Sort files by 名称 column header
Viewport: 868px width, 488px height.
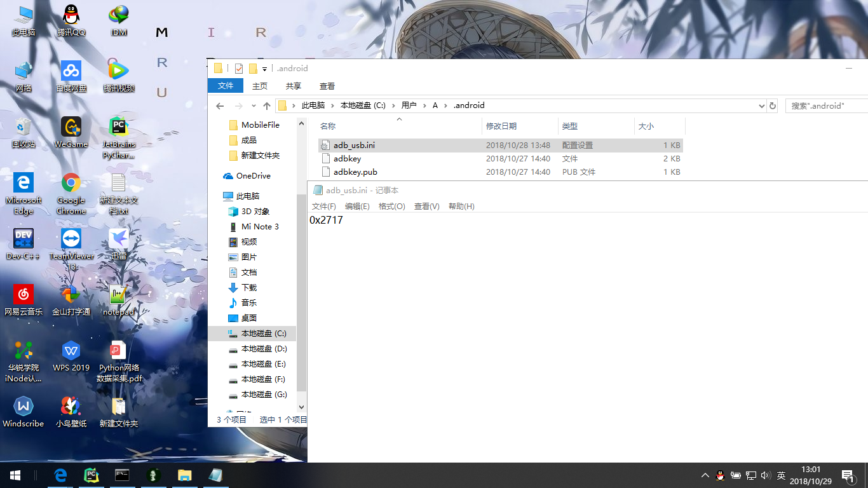[x=399, y=126]
